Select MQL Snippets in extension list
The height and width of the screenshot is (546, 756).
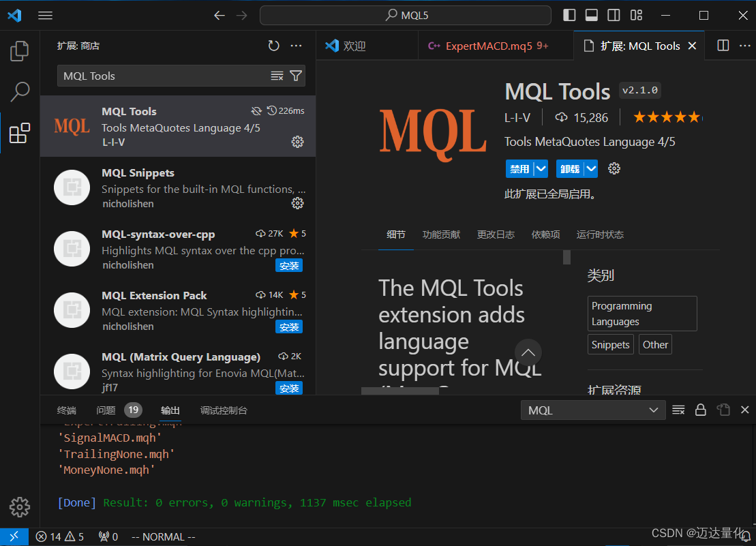coord(178,187)
